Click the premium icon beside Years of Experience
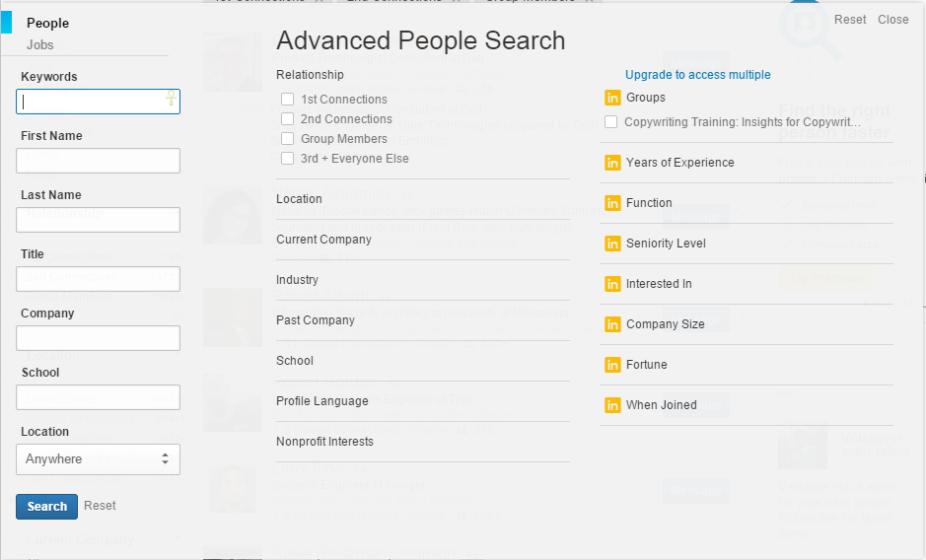This screenshot has width=926, height=560. pos(612,163)
